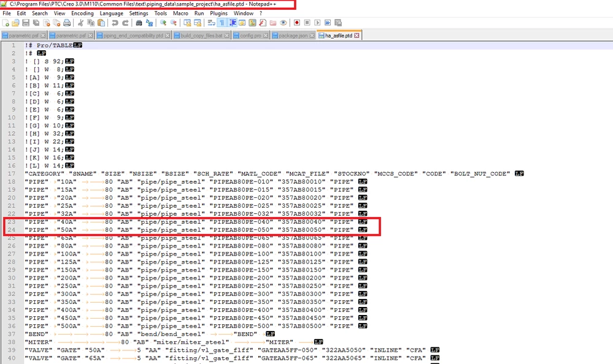
Task: Toggle the indent guide button
Action: [232, 23]
